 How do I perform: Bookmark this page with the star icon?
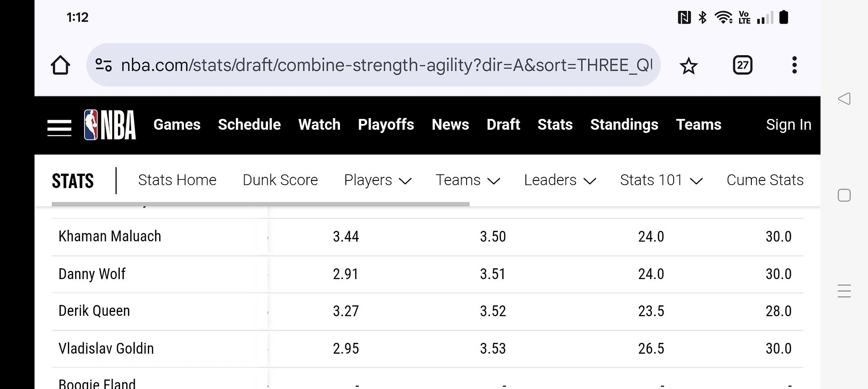tap(689, 66)
